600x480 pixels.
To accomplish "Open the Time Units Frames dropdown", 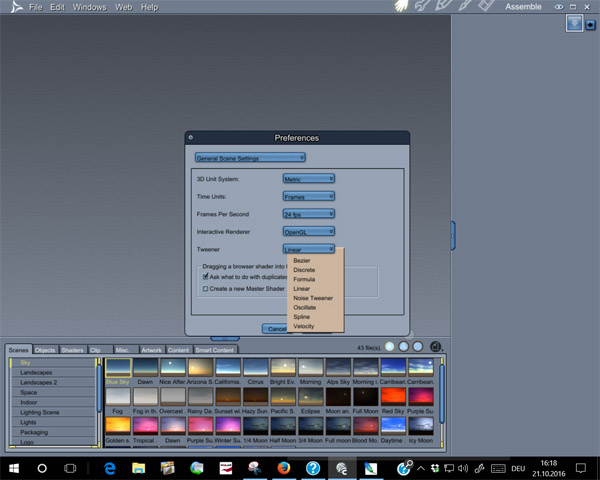I will [x=309, y=196].
